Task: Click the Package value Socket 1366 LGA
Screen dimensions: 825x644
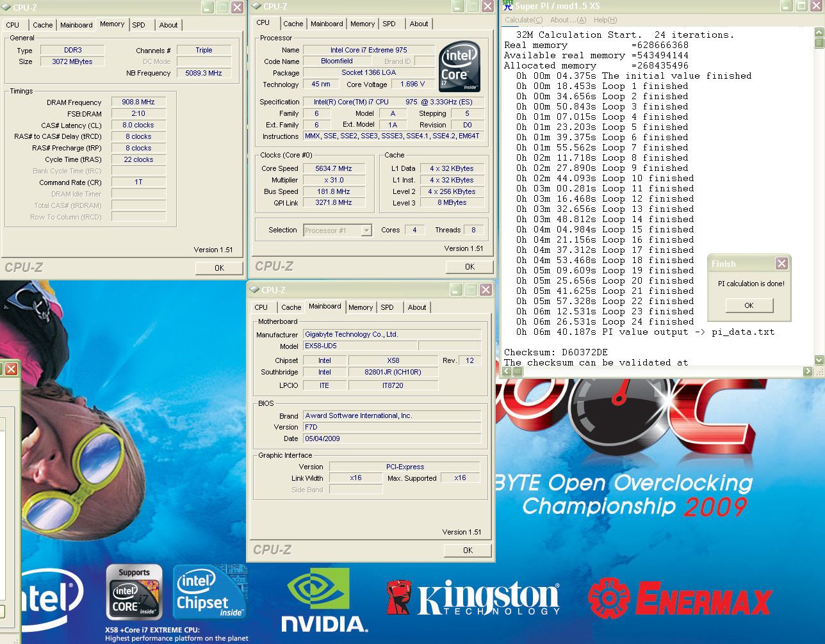Action: (x=368, y=72)
